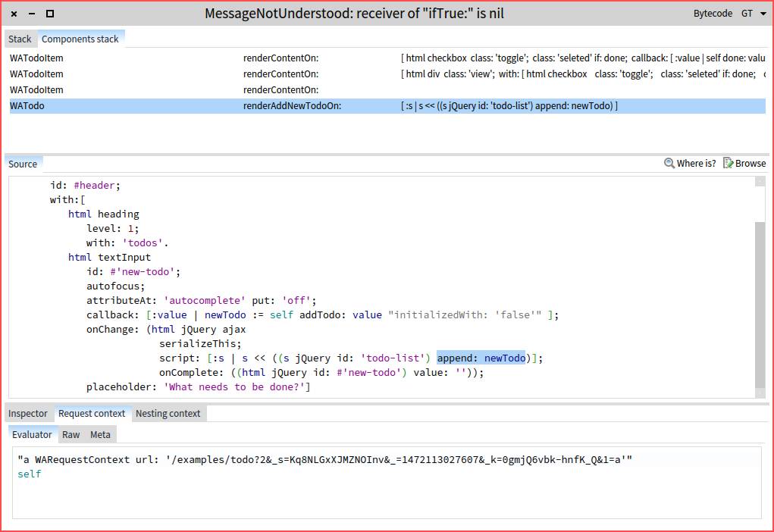Select the WATodoItem row with no block text

coord(387,90)
